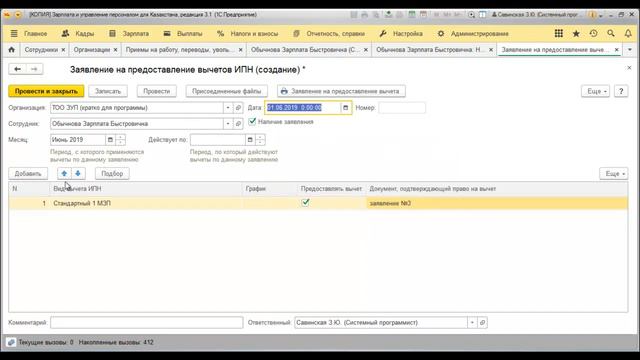Open Присоединенные файлы button
The image size is (640, 360).
click(x=227, y=91)
